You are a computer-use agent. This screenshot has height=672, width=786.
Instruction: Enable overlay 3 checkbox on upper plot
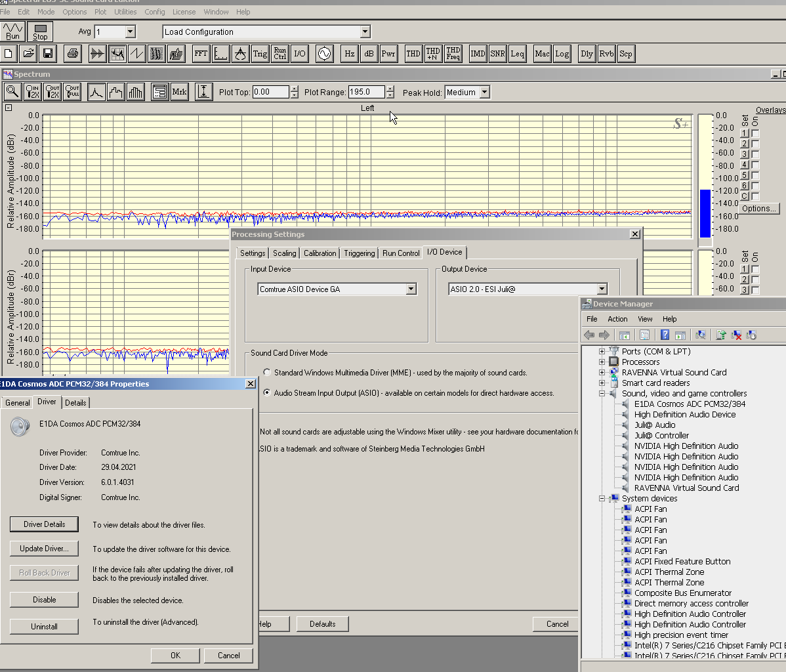(755, 154)
